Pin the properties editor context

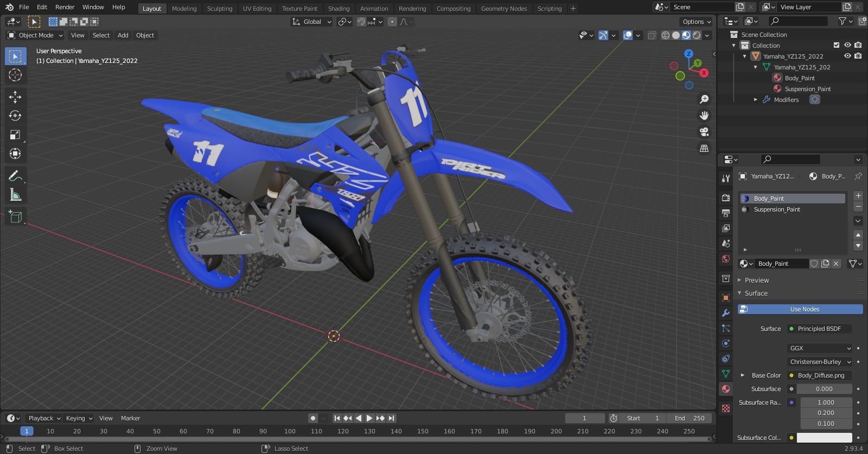(x=858, y=176)
